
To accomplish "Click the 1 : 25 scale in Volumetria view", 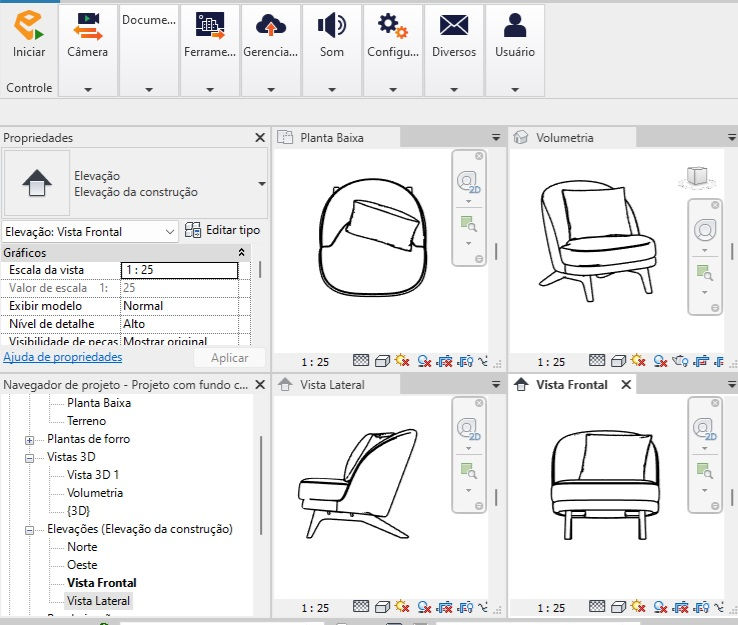I will [x=551, y=361].
